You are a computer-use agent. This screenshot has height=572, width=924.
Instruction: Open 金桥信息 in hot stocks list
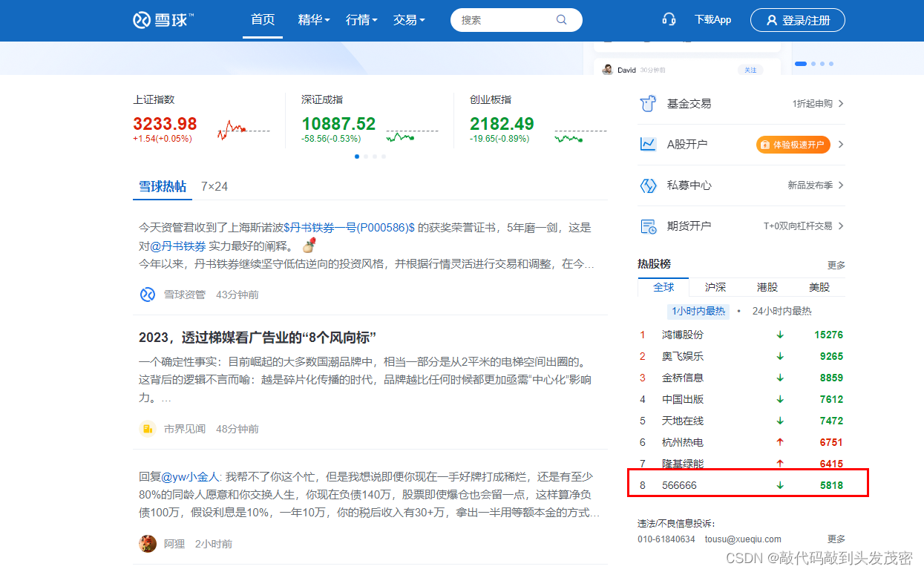683,378
